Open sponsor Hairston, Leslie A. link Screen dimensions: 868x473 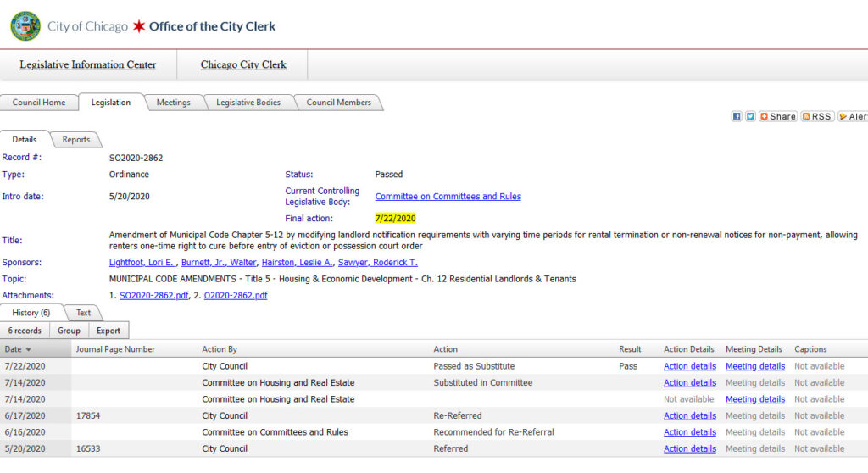pyautogui.click(x=298, y=263)
